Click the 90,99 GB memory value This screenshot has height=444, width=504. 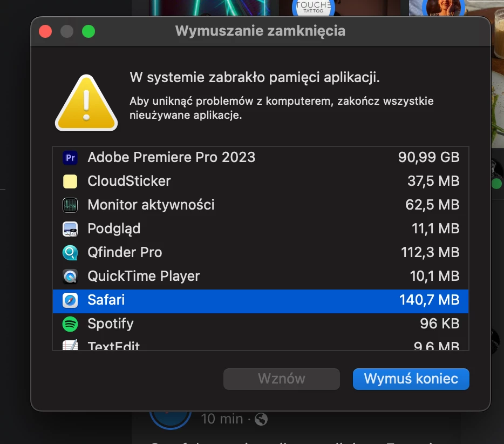(429, 157)
